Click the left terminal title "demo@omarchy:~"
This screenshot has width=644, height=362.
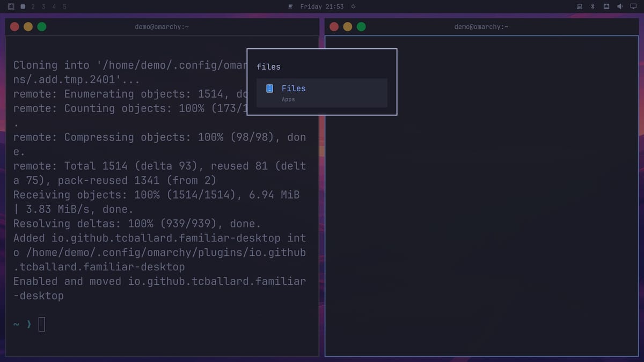coord(162,27)
